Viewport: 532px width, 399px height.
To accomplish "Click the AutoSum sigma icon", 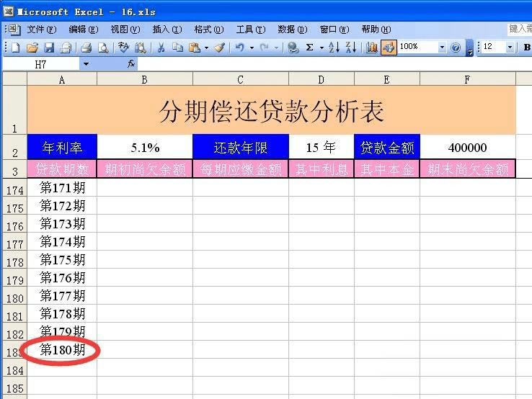I will [x=309, y=48].
